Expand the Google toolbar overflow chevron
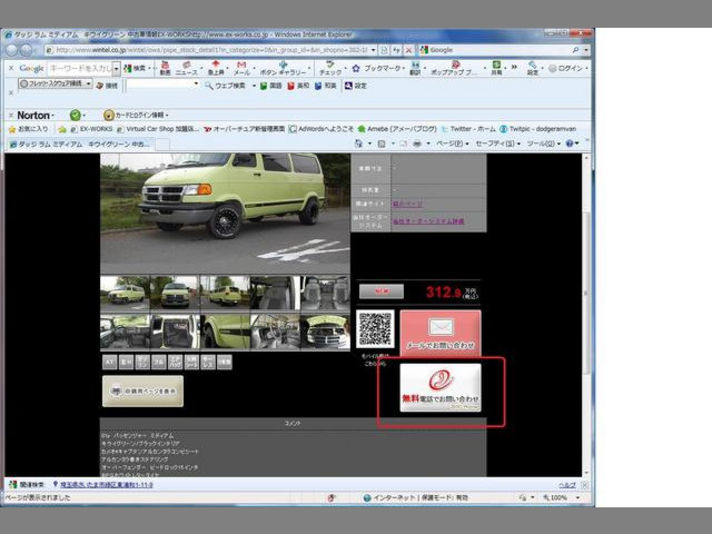The height and width of the screenshot is (534, 712). tap(514, 67)
